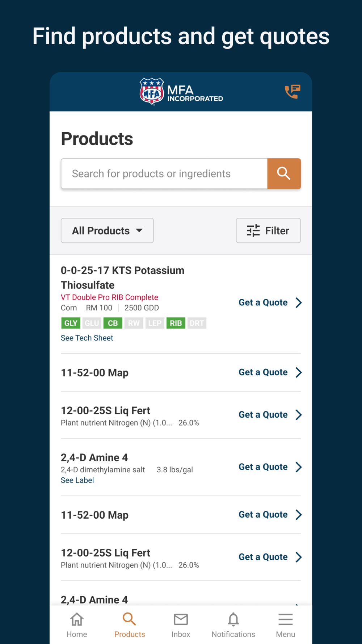The width and height of the screenshot is (362, 644).
Task: Toggle the GLY trait badge
Action: (71, 323)
